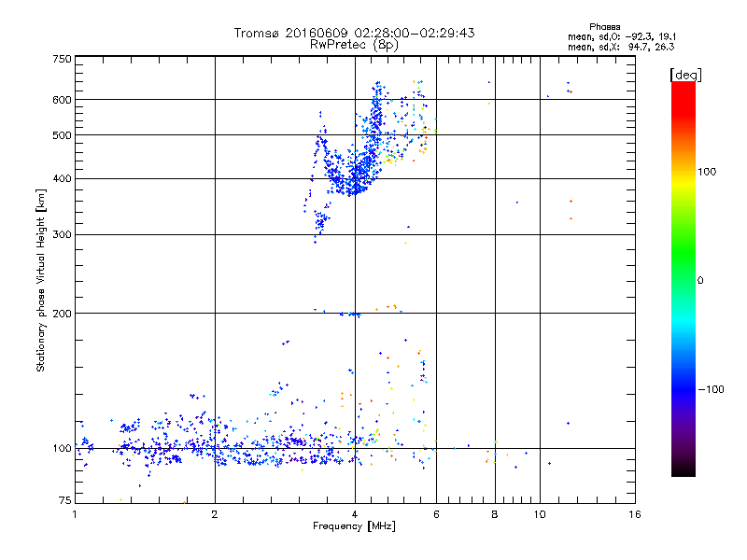The width and height of the screenshot is (747, 560).
Task: Click the '[deg]' colorbar unit label
Action: (x=685, y=75)
